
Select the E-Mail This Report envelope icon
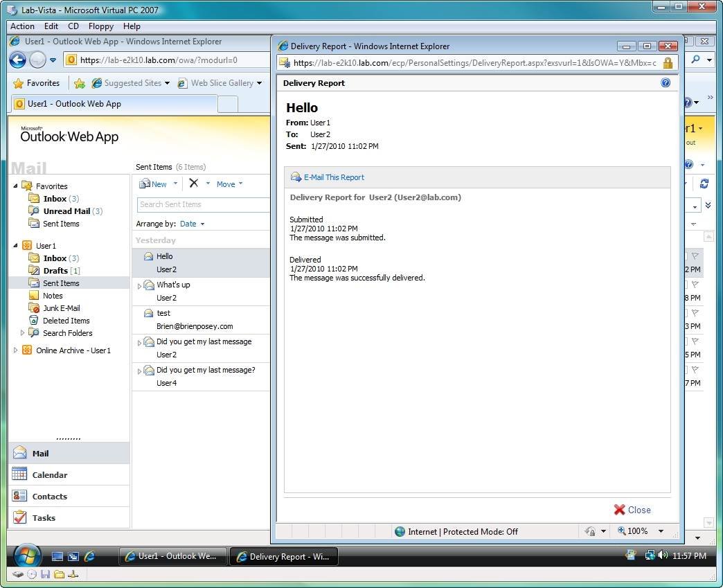tap(296, 177)
